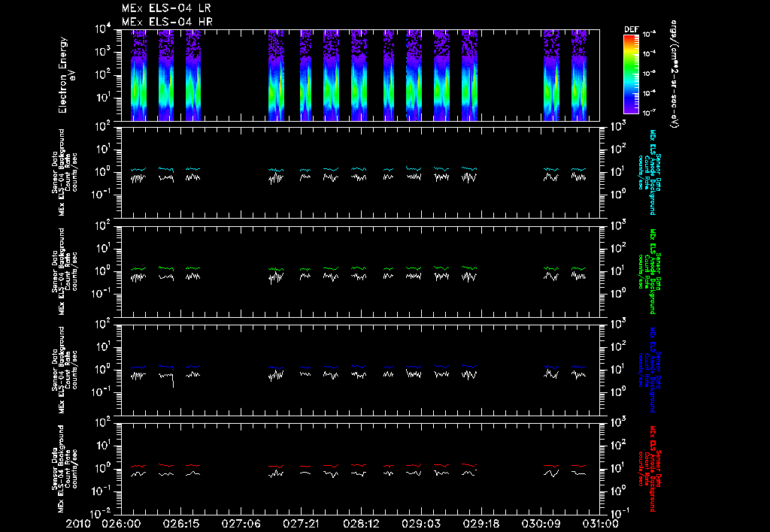Click the rightmost spectrogram segment in the top panel
Screen dimensions: 770x532
point(579,75)
